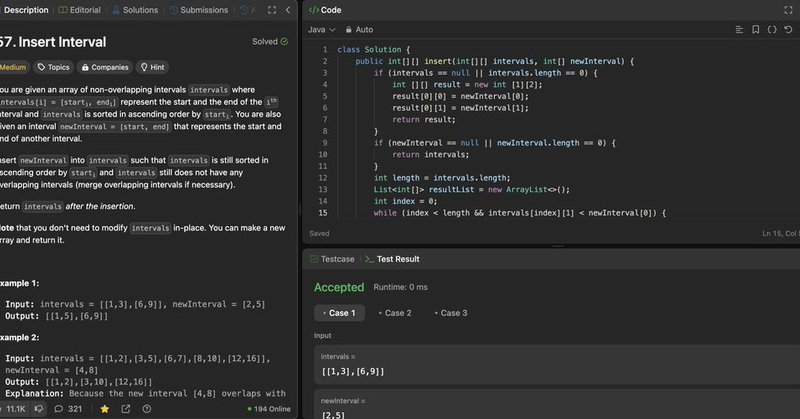
Task: Open the Testcase tab
Action: point(332,259)
